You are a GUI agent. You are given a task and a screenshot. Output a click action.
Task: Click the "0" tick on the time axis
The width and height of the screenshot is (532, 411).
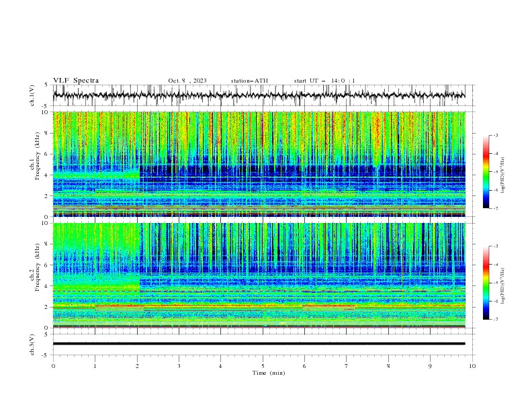tap(53, 366)
